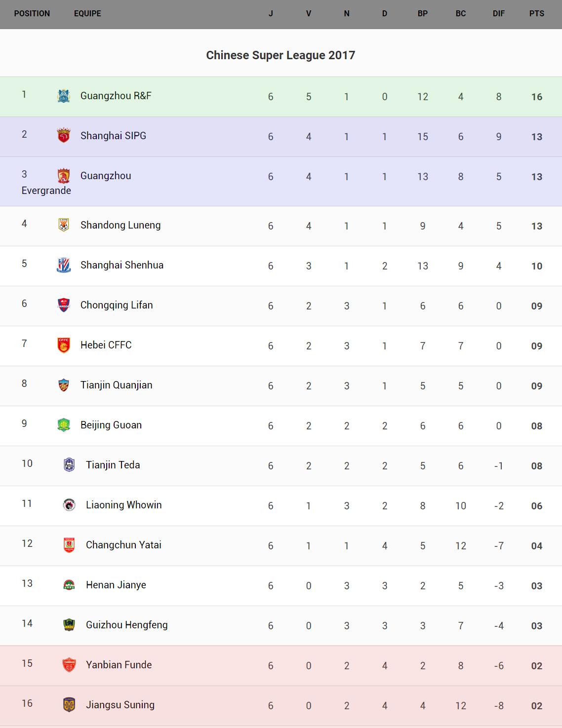Click the Liaoning Whowin club logo
The image size is (562, 728).
coord(69,505)
